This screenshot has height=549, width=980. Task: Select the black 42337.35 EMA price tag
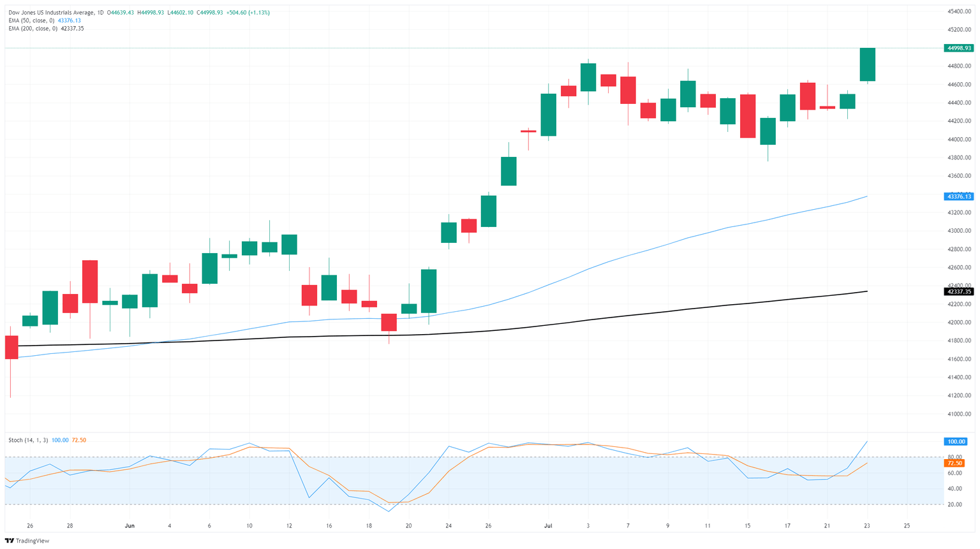[959, 291]
